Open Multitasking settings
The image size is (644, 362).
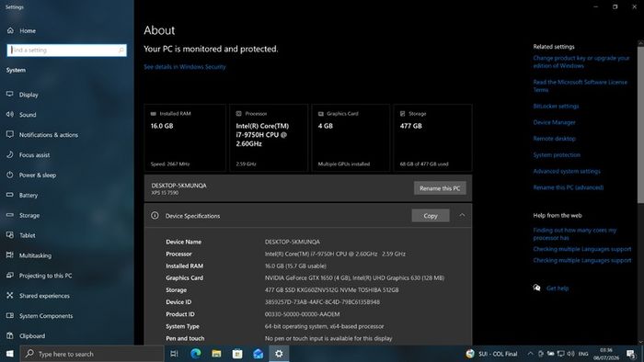click(x=29, y=255)
